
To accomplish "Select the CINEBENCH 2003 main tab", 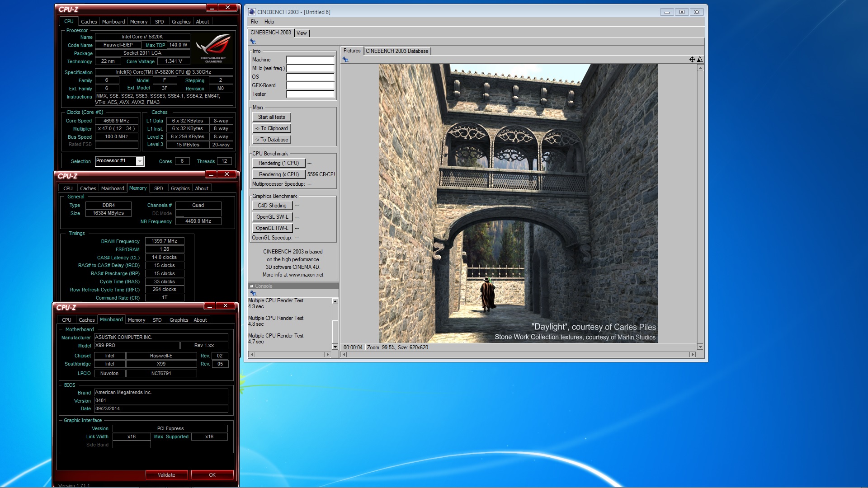I will coord(271,33).
